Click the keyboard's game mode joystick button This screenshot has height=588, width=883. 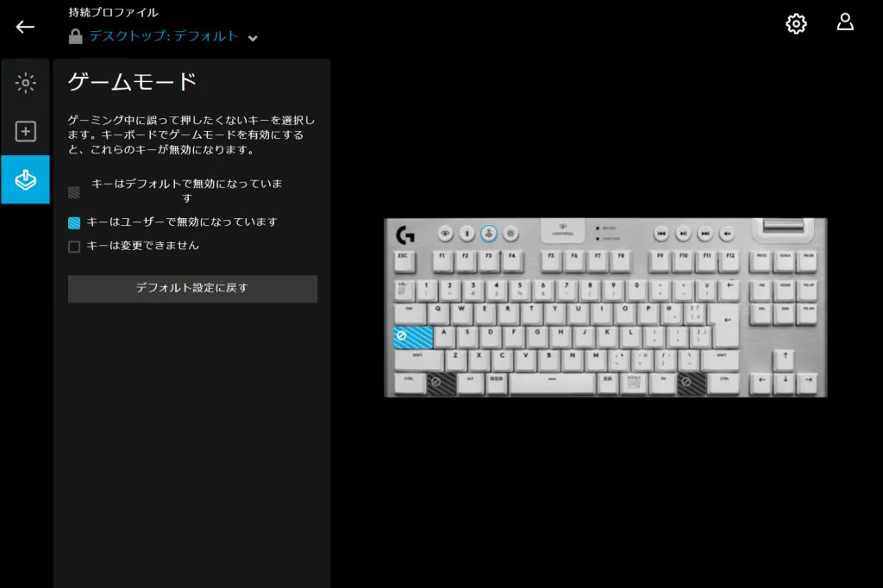coord(489,233)
